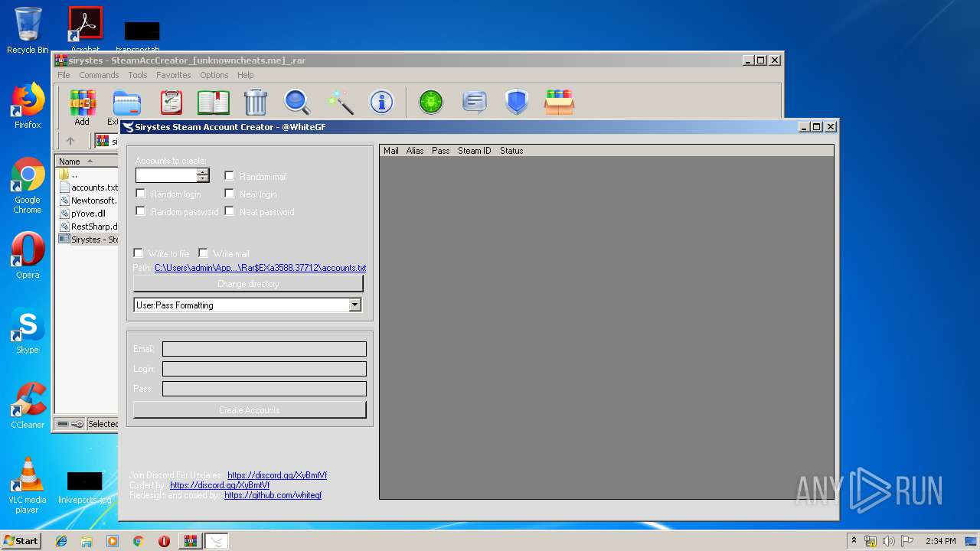The height and width of the screenshot is (551, 980).
Task: Open the Recycle Bin desktop icon
Action: 28,31
